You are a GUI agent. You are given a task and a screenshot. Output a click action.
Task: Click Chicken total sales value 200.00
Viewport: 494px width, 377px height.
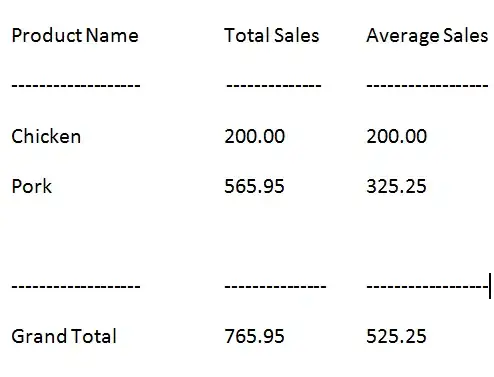(x=254, y=136)
